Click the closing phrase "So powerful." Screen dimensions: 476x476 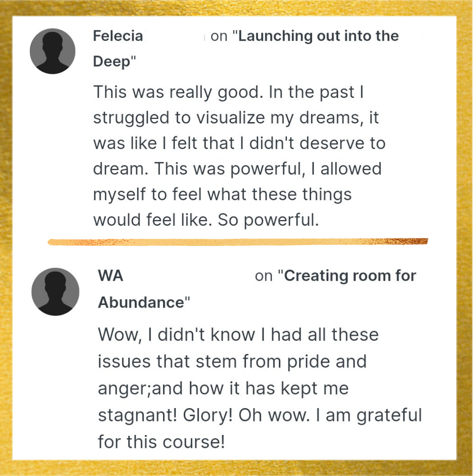tap(268, 220)
